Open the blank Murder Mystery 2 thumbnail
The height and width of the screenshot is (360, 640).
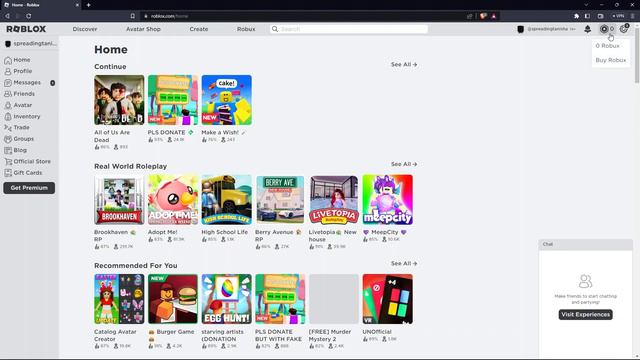334,299
